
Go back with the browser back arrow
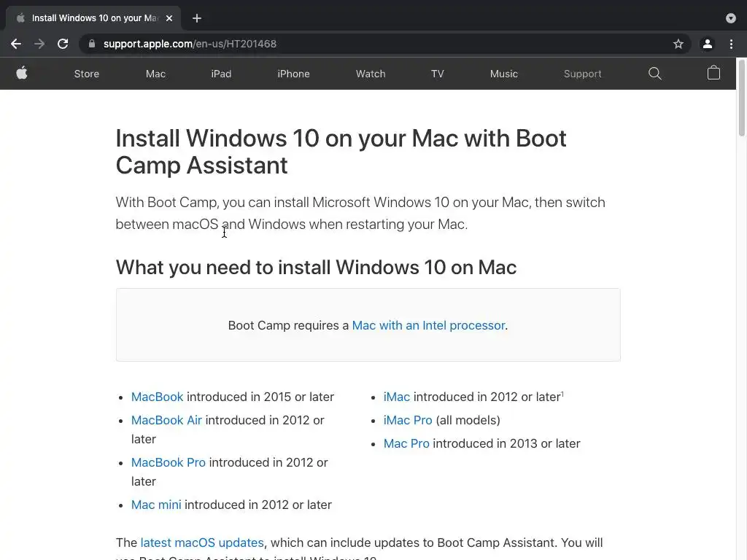(x=16, y=44)
